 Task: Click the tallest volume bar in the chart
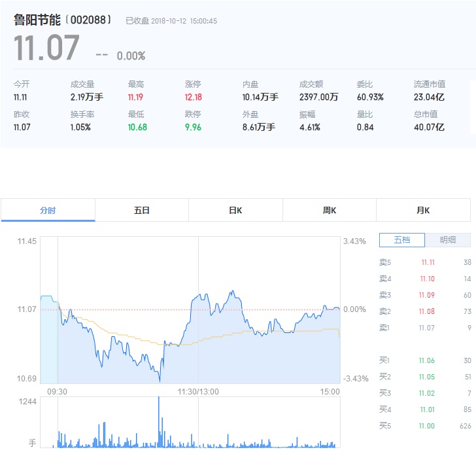point(159,422)
